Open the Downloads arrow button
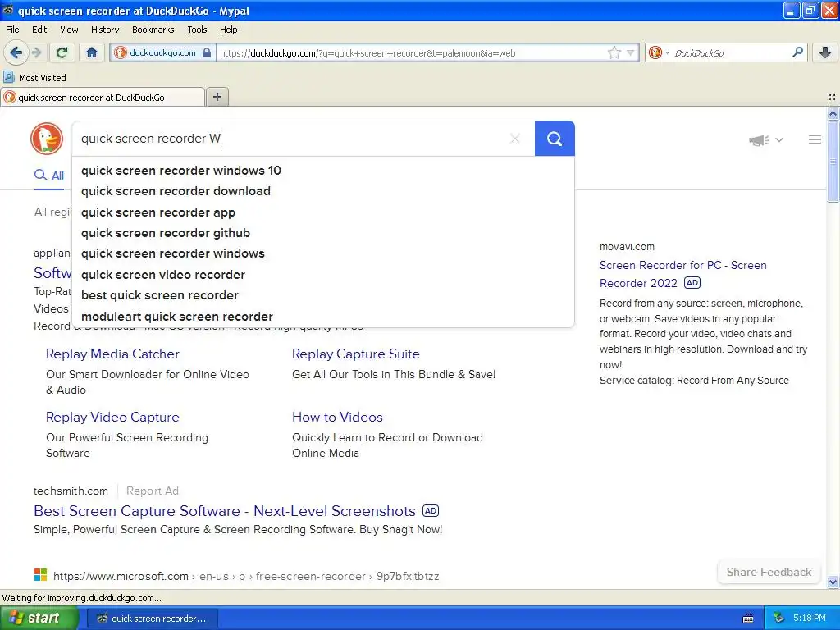 click(x=825, y=52)
